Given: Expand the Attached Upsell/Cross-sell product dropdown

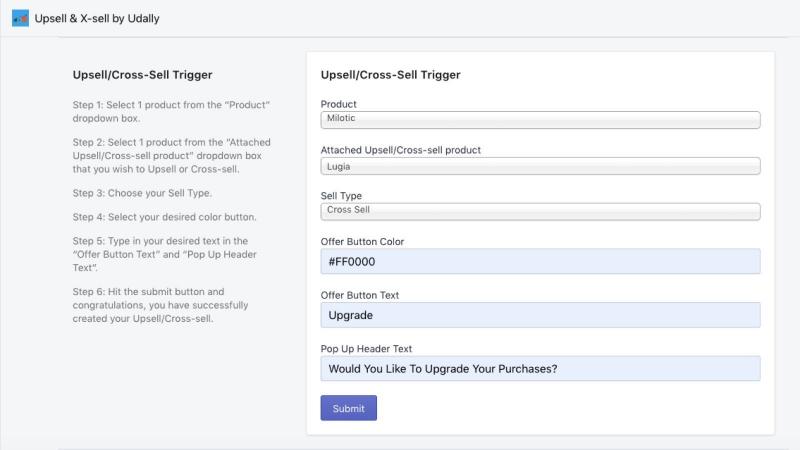Looking at the screenshot, I should [540, 166].
